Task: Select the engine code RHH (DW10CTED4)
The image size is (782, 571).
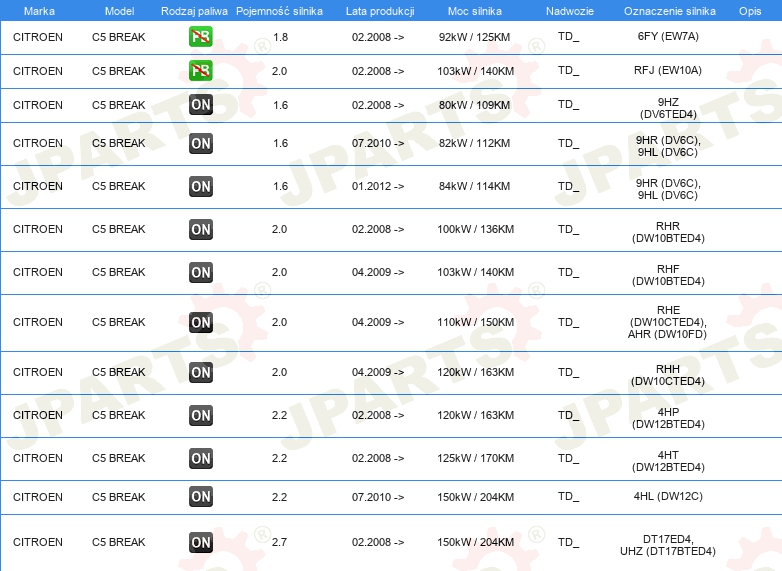Action: point(668,375)
